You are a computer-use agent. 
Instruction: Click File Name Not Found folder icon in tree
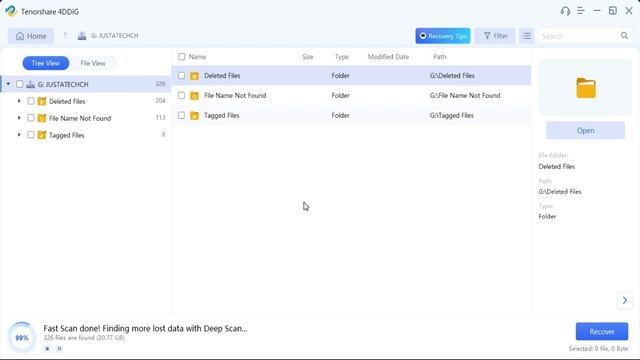[x=42, y=118]
